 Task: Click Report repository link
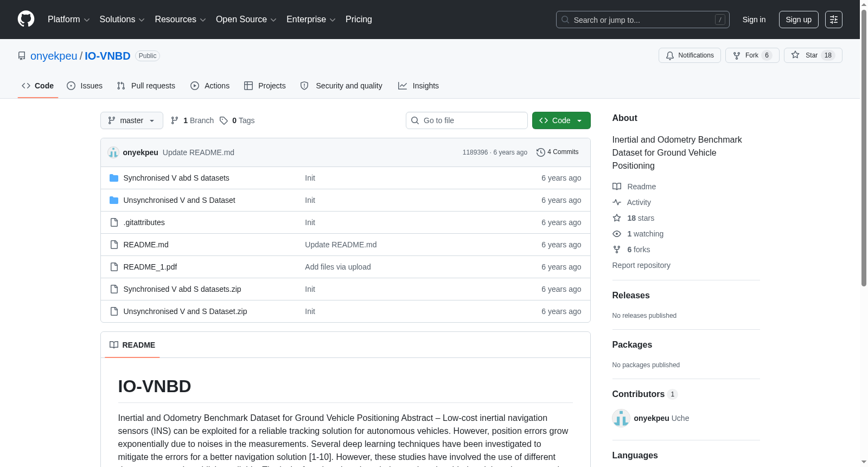[641, 265]
